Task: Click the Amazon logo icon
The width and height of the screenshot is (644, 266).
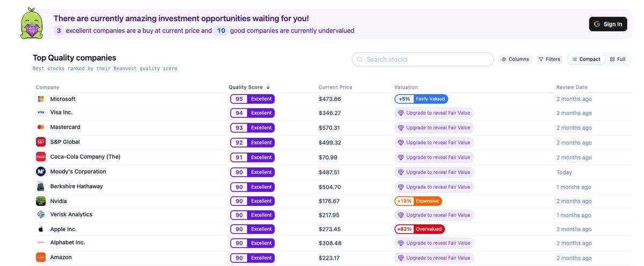Action: (x=40, y=257)
